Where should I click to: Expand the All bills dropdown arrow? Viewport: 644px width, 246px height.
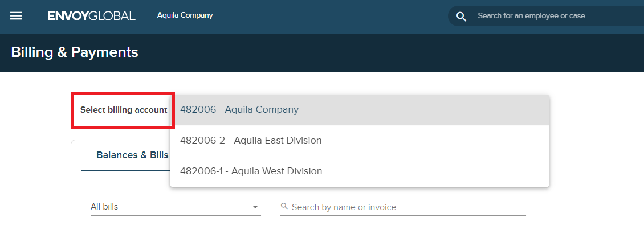click(255, 207)
